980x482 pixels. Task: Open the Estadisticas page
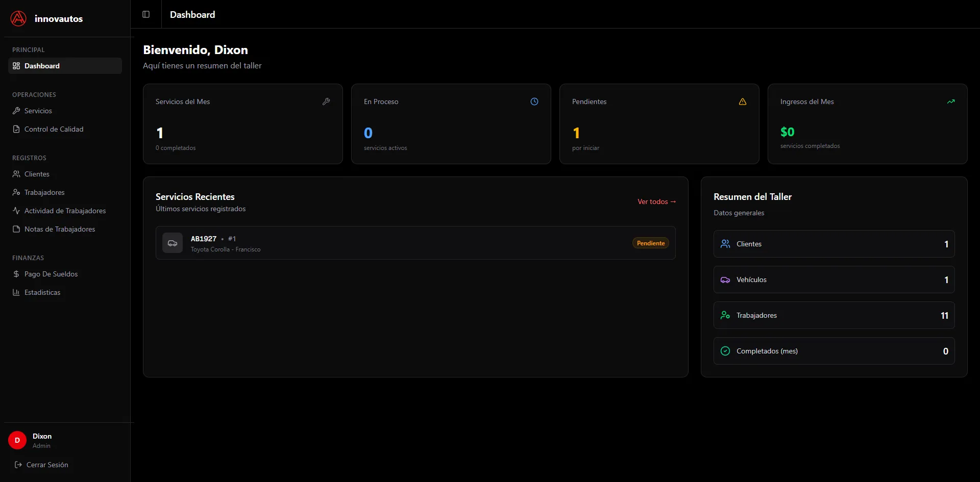42,292
